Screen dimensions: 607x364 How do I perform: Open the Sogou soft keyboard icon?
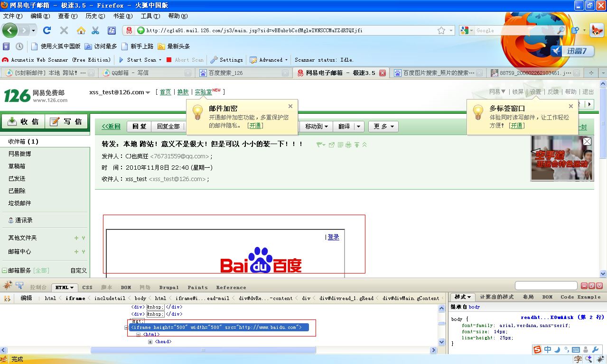click(576, 350)
